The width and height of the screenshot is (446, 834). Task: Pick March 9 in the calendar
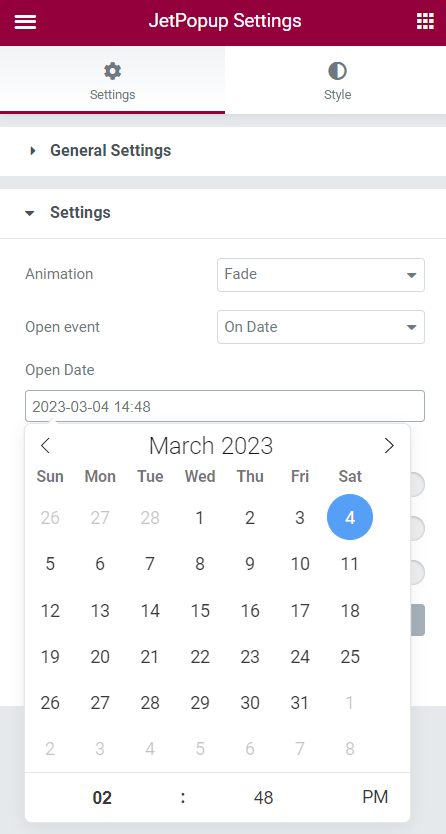(250, 564)
